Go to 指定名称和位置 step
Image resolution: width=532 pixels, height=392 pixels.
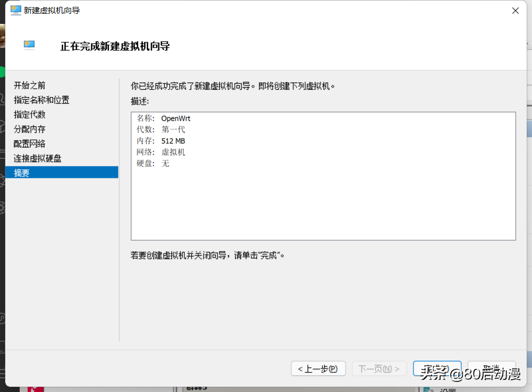pyautogui.click(x=41, y=100)
